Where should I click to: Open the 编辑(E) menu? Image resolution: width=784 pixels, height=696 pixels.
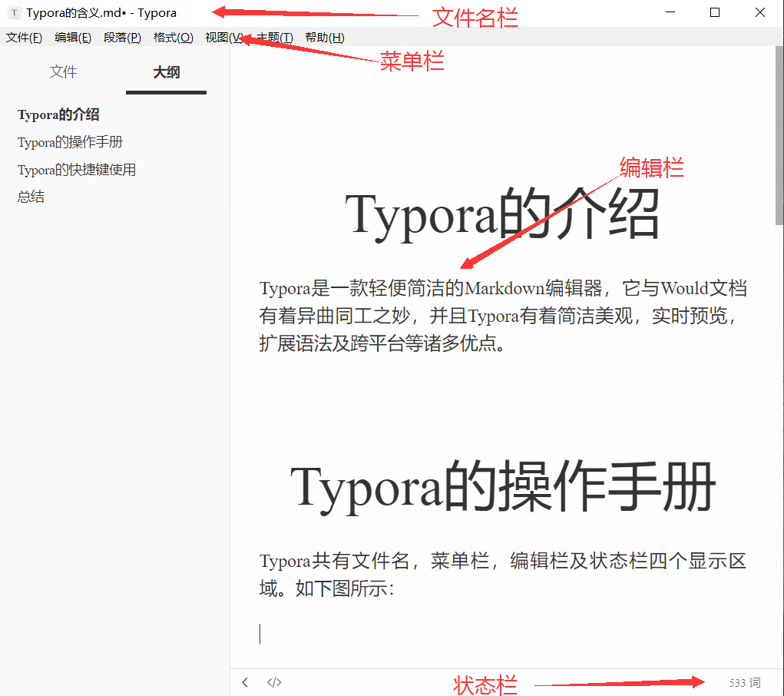coord(72,37)
